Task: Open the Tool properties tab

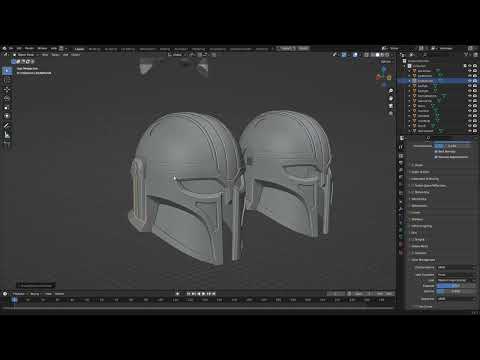Action: click(x=401, y=147)
